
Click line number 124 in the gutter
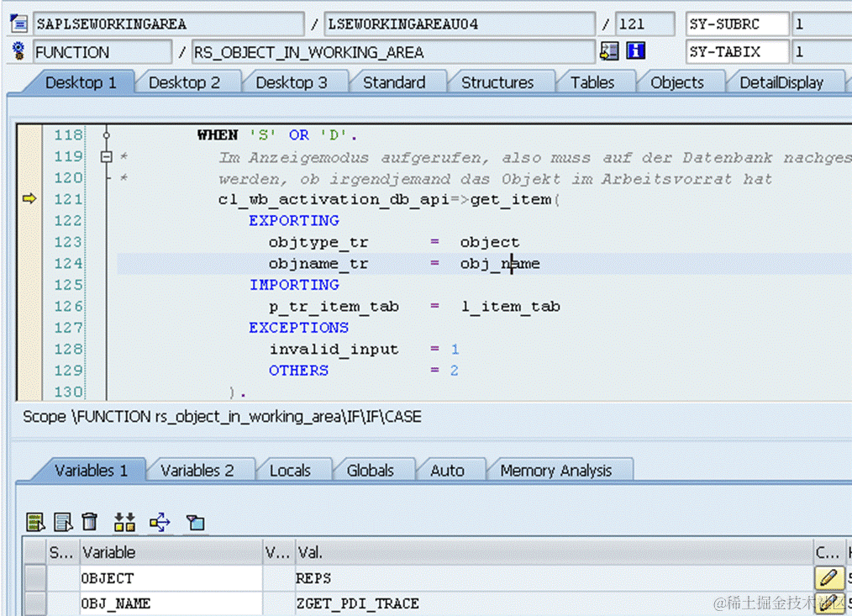pyautogui.click(x=68, y=263)
